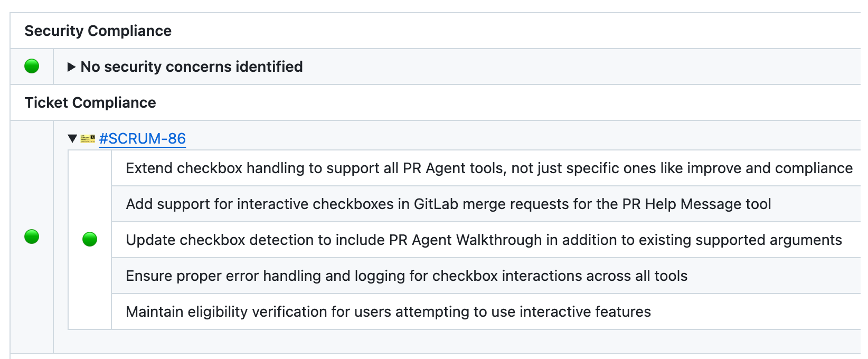Open the #SCRUM-86 ticket link

142,139
